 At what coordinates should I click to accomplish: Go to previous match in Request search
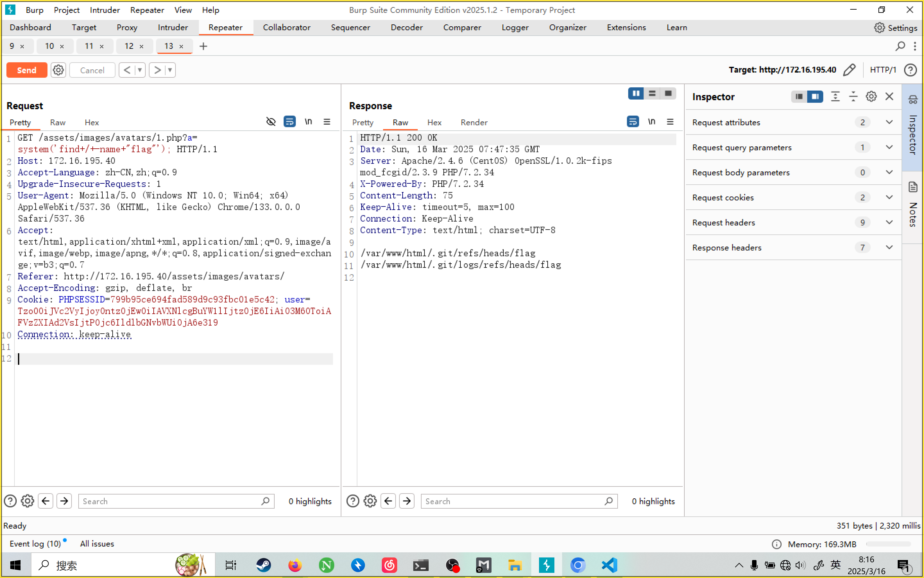tap(46, 501)
